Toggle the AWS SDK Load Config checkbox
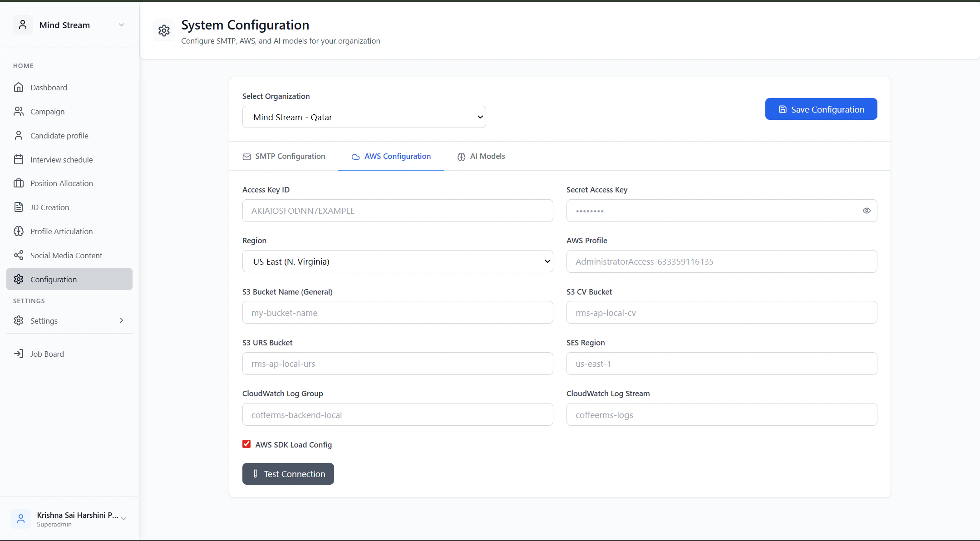 (246, 444)
